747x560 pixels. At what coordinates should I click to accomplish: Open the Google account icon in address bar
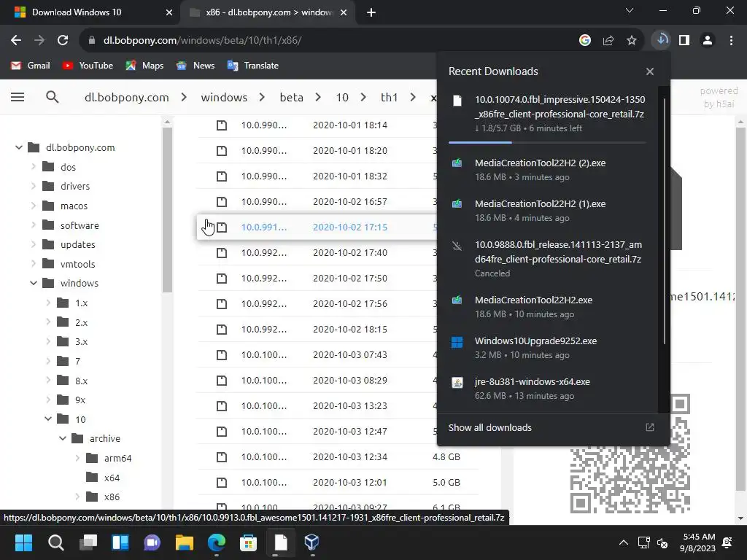click(585, 41)
